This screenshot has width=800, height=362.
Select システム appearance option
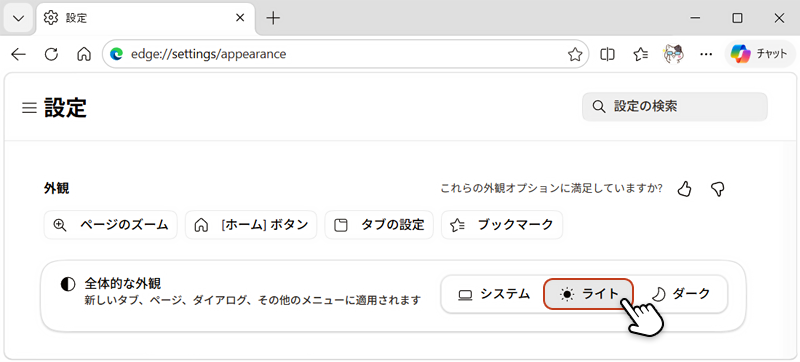(494, 294)
